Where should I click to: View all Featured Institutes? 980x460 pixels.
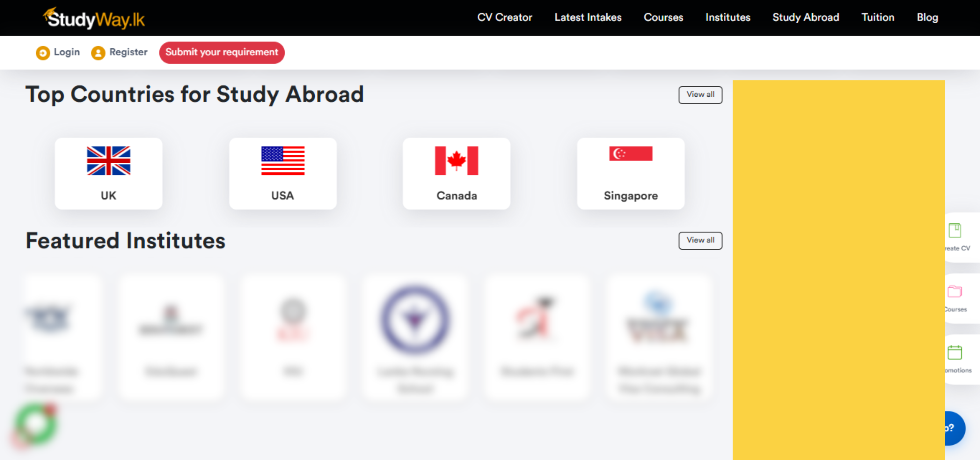700,240
